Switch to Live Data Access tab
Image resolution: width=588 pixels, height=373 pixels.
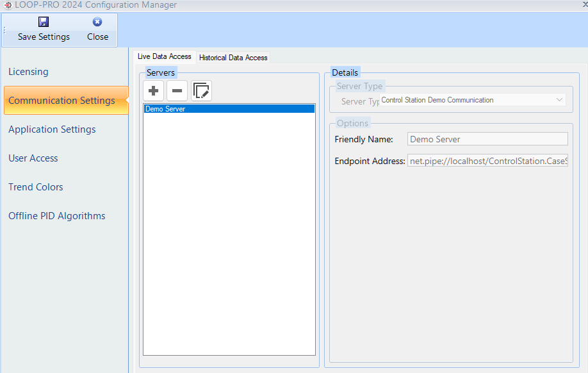[164, 56]
